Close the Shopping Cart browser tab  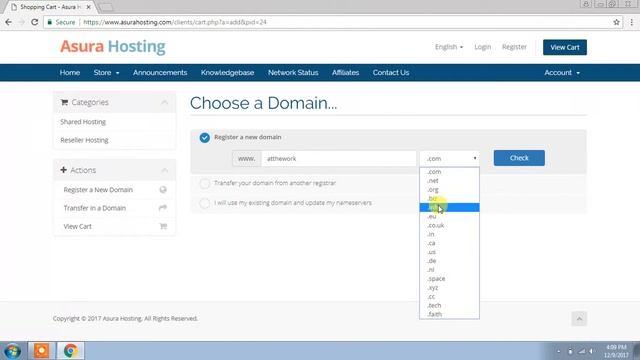point(89,7)
